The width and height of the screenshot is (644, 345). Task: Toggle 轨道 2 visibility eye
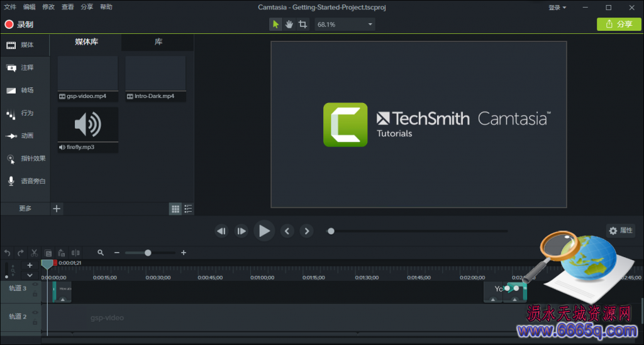pos(35,312)
